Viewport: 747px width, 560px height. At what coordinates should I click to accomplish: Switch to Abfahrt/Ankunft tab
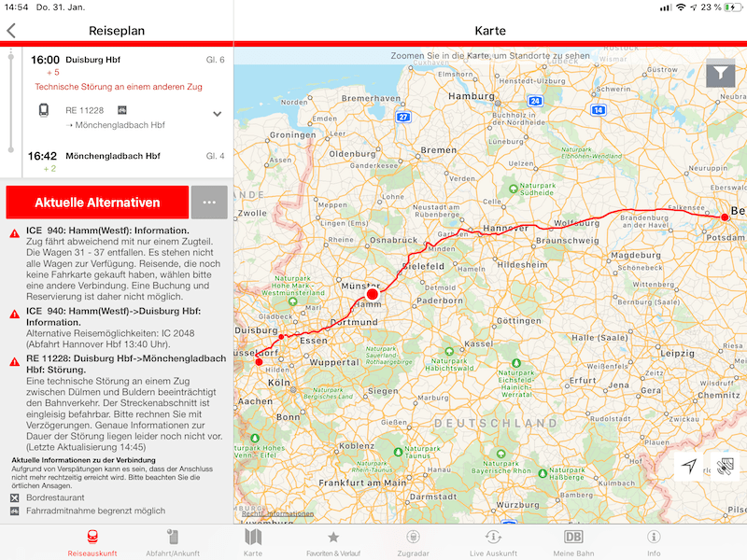coord(173,542)
